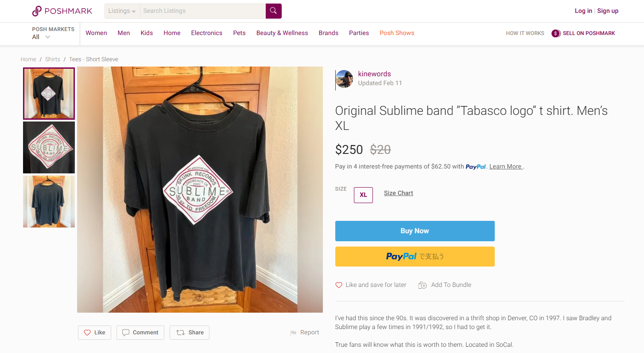
Task: View the logo close-up thumbnail
Action: pos(49,147)
